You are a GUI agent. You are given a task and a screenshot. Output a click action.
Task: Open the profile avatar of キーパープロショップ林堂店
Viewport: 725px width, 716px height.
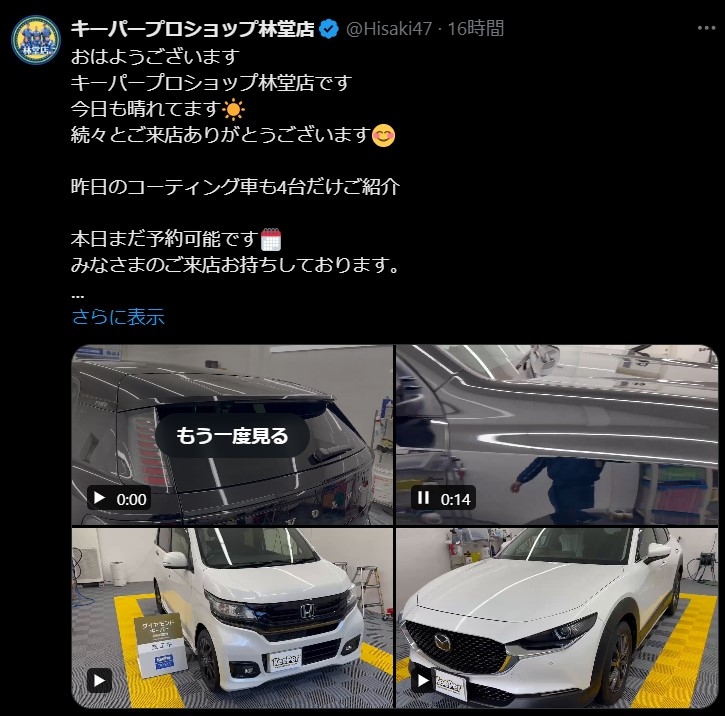point(36,40)
